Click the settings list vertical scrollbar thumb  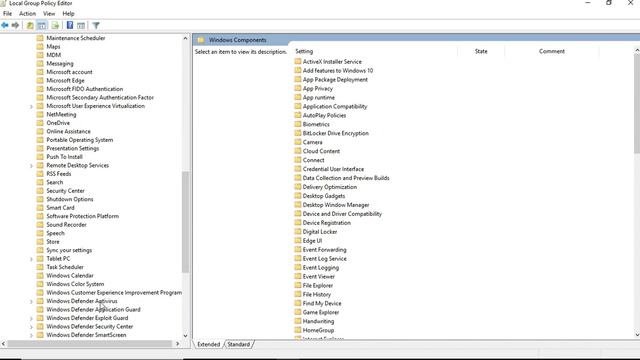[637, 103]
